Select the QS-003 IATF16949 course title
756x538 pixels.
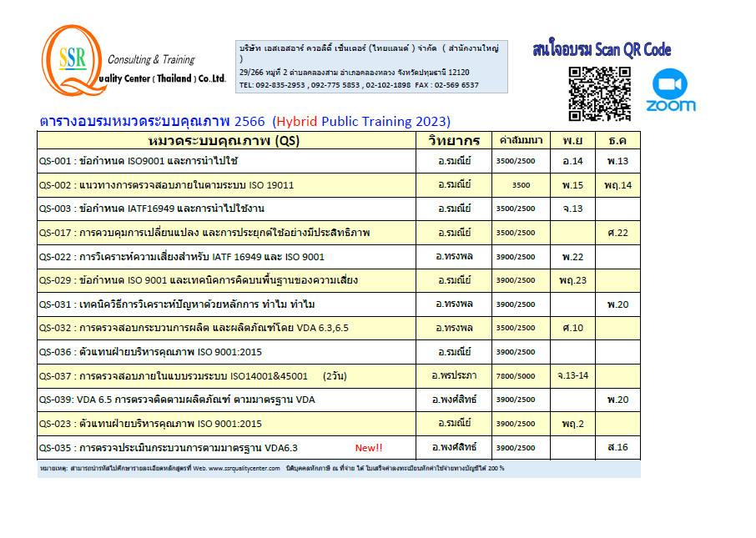point(152,209)
